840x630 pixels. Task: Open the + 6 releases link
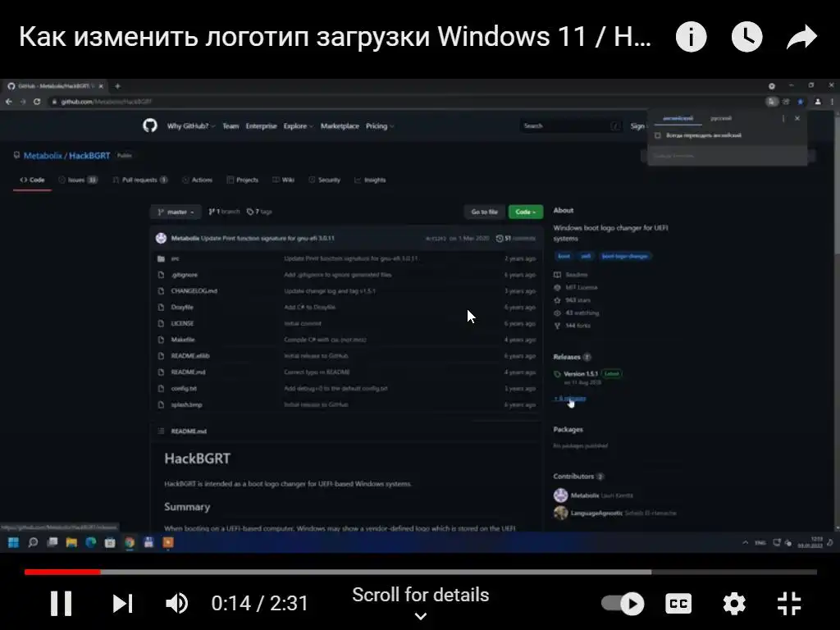pos(570,399)
